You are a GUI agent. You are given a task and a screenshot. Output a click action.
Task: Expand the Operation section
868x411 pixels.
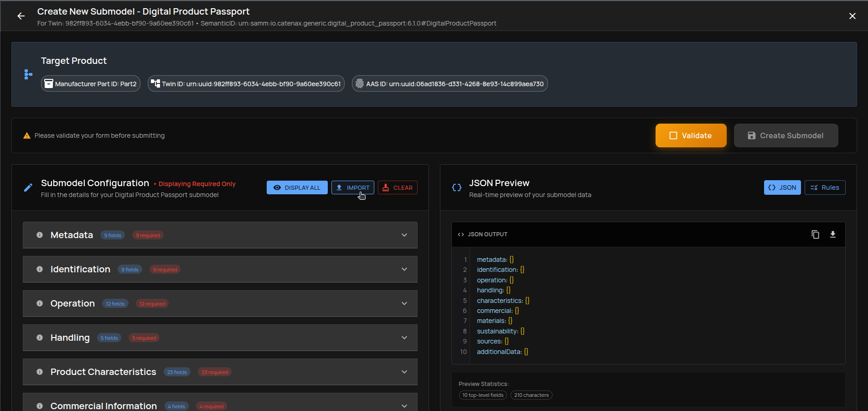(x=404, y=303)
